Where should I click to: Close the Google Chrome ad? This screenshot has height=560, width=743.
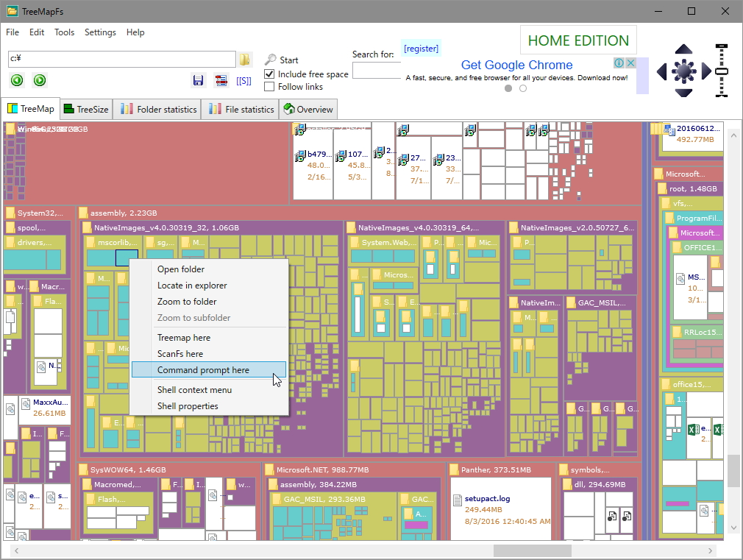click(630, 63)
